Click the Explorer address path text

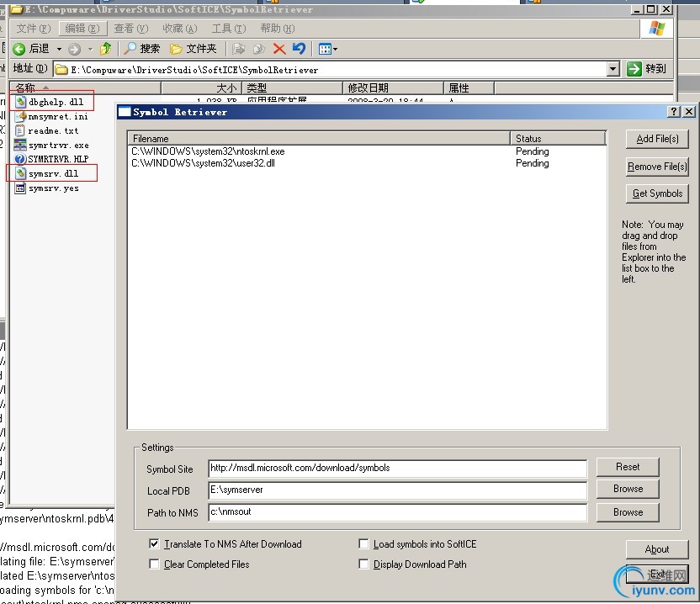pyautogui.click(x=194, y=70)
